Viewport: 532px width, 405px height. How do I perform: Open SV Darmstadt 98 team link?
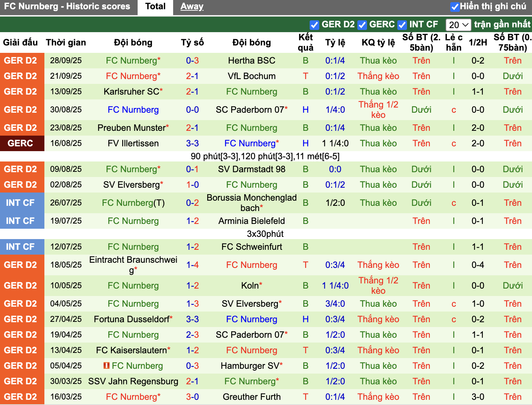coord(252,169)
